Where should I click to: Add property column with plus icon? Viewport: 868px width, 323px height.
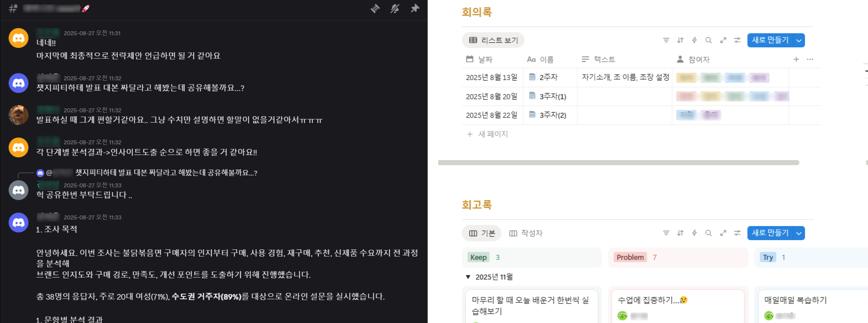(796, 59)
